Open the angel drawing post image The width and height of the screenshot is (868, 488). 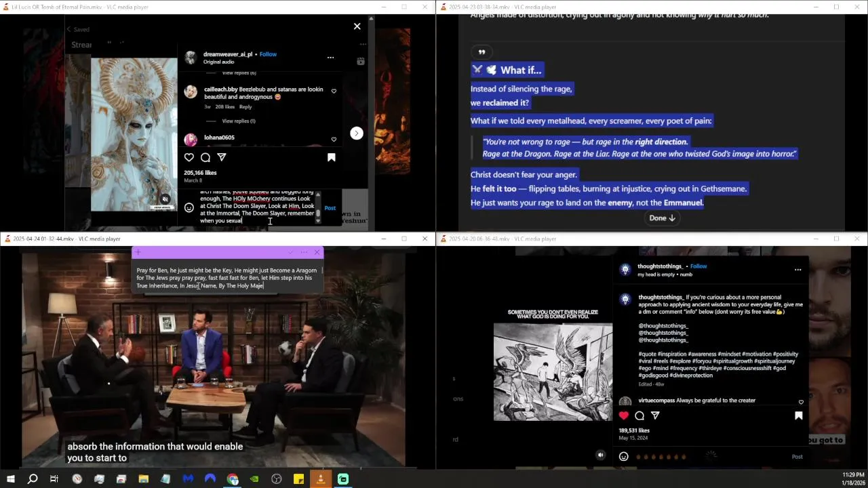click(553, 372)
